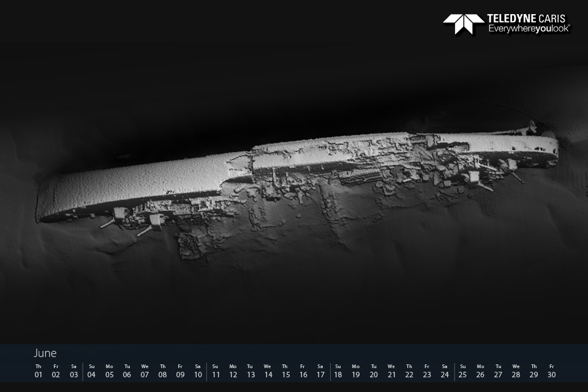This screenshot has height=392, width=588.
Task: Click Monday 26 calendar date
Action: (x=480, y=371)
